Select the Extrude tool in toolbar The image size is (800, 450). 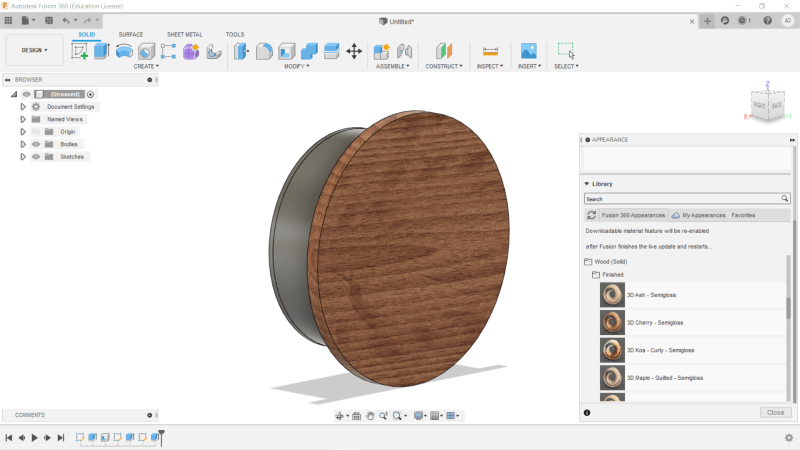click(101, 51)
